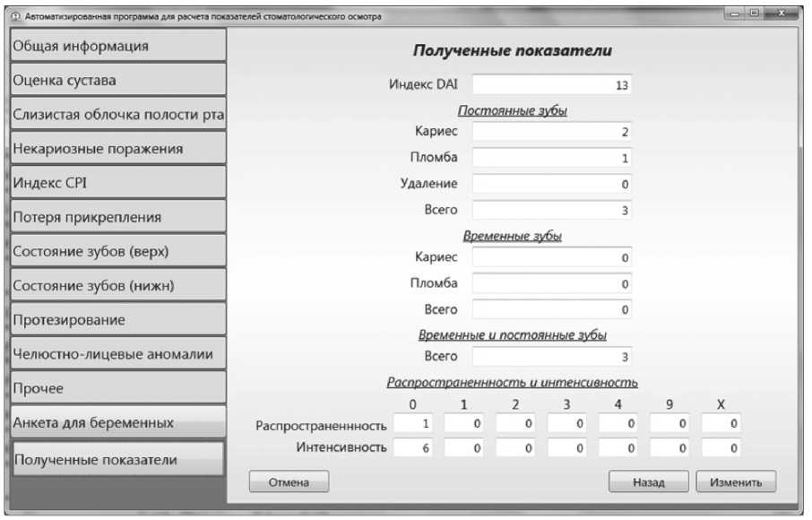Open the Общая информация section
Screen dimensions: 812x520
(118, 46)
